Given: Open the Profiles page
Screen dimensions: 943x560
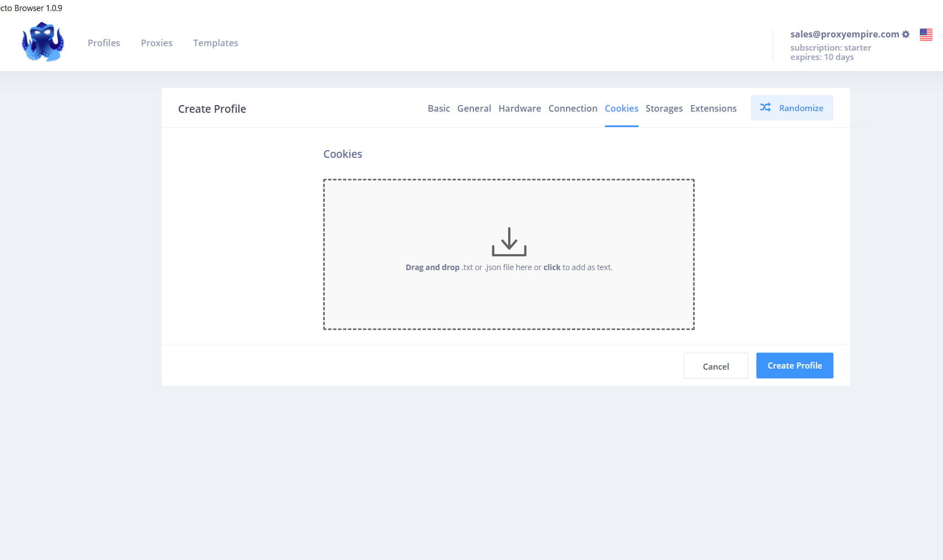Looking at the screenshot, I should coord(103,43).
